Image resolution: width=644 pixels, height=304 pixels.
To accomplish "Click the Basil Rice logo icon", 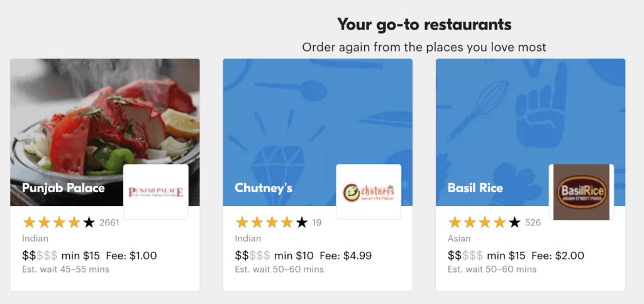I will [581, 192].
